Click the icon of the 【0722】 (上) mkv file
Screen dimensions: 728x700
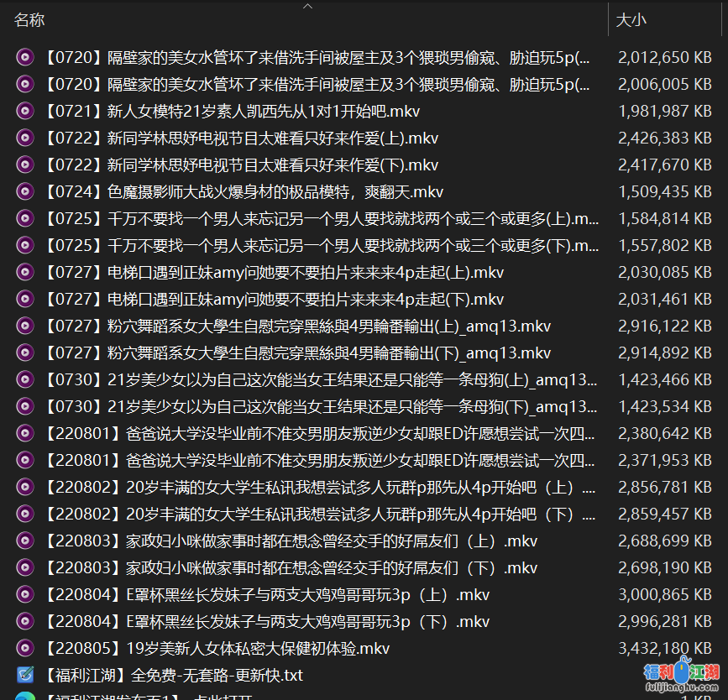pos(25,138)
